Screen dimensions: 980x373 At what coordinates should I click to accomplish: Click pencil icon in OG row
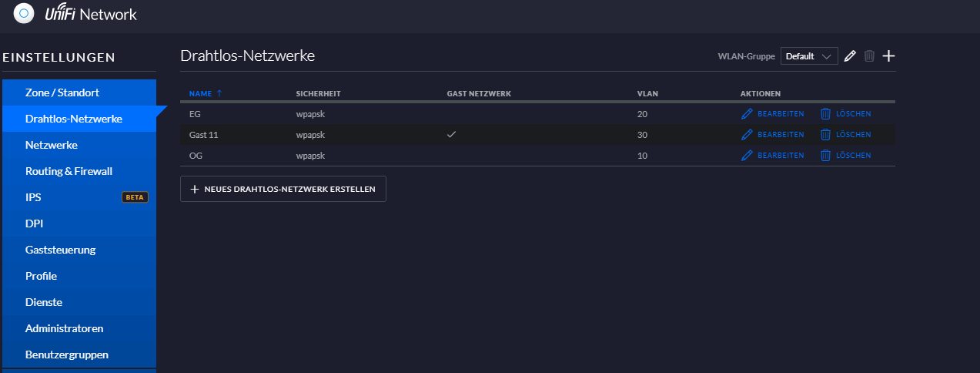745,156
